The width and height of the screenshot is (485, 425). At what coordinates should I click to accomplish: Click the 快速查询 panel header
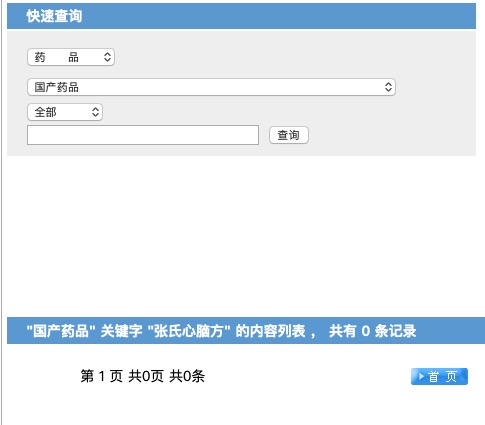click(241, 16)
